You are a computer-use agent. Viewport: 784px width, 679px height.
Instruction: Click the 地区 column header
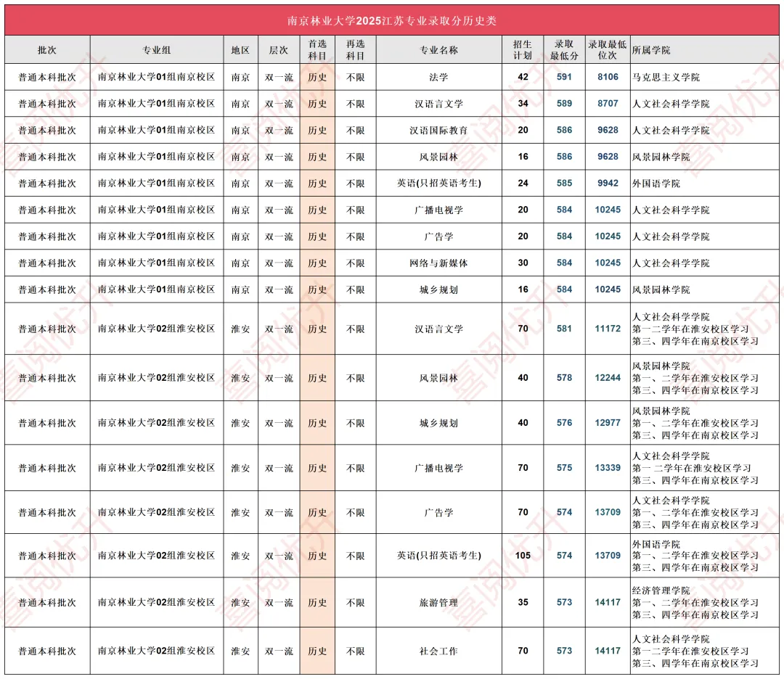pyautogui.click(x=240, y=50)
